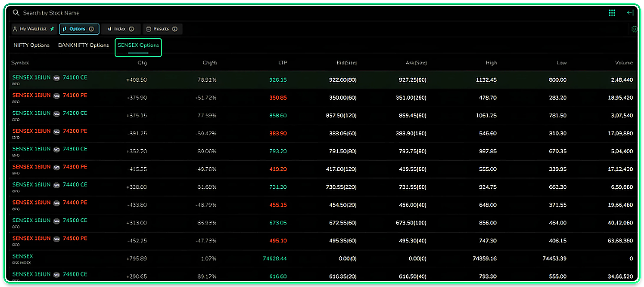Open SENSEX 18JUN 74300 PE symbol
Screen dimensions: 644x287
pyautogui.click(x=50, y=167)
